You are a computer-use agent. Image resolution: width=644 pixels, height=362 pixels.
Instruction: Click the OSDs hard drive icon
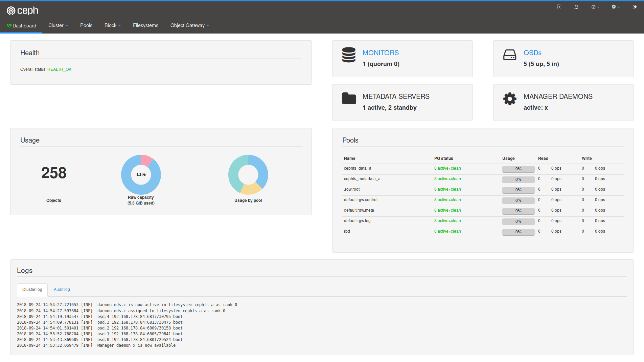click(510, 55)
